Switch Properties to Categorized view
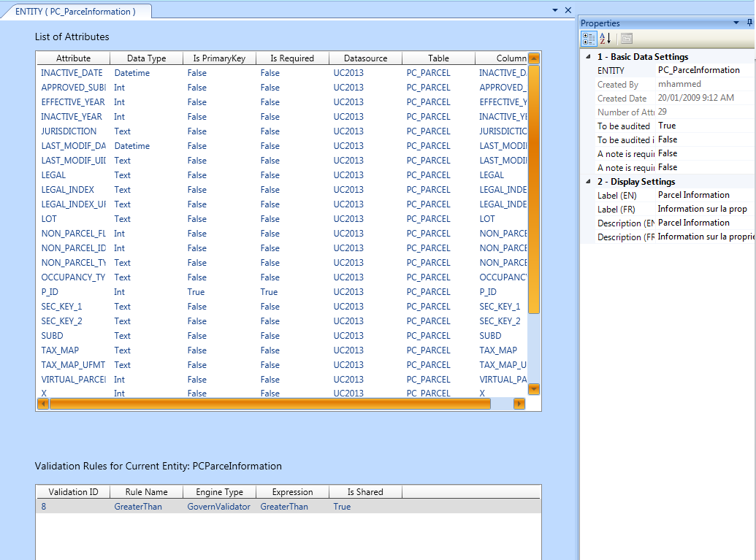Image resolution: width=756 pixels, height=560 pixels. click(x=589, y=39)
